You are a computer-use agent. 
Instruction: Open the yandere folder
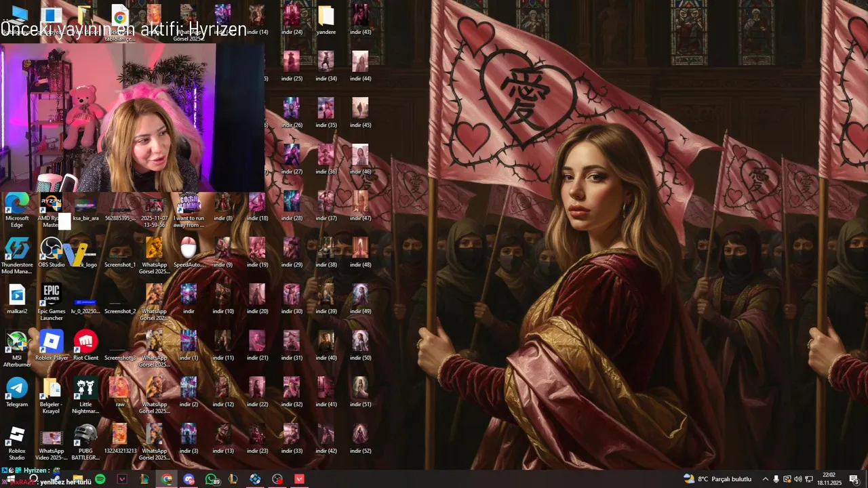[x=326, y=20]
